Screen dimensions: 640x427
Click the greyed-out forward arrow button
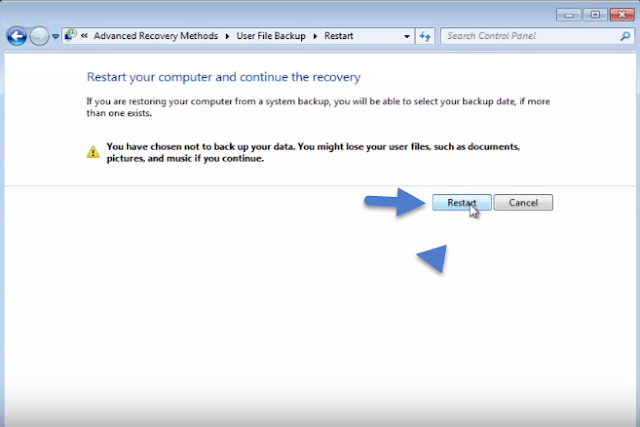coord(40,36)
